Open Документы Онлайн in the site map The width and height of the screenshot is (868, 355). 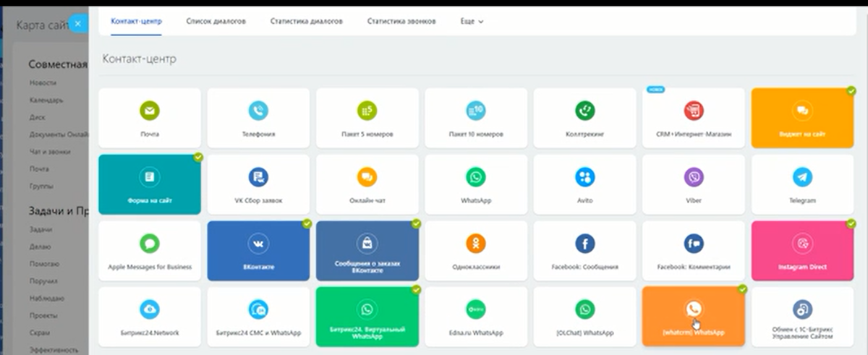(59, 134)
